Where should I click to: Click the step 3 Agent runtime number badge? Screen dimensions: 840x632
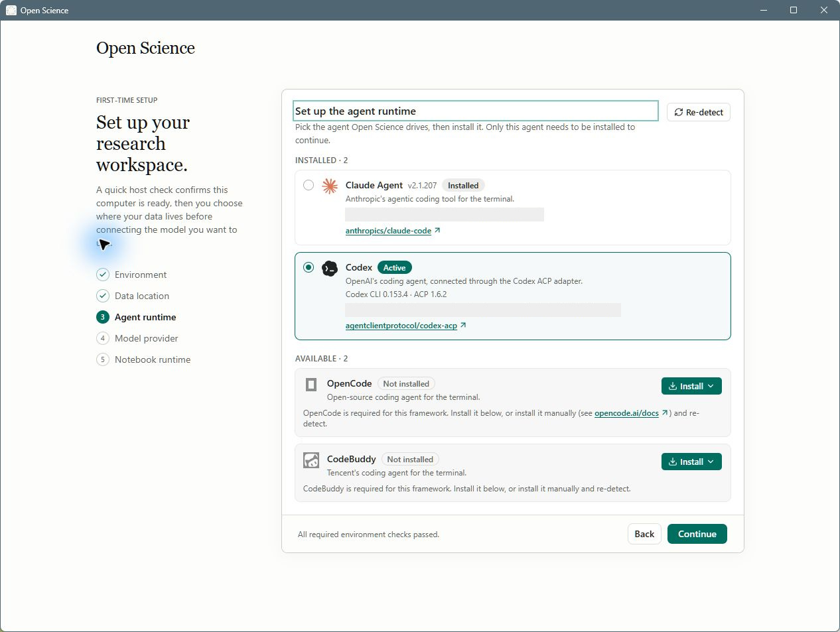pos(103,317)
